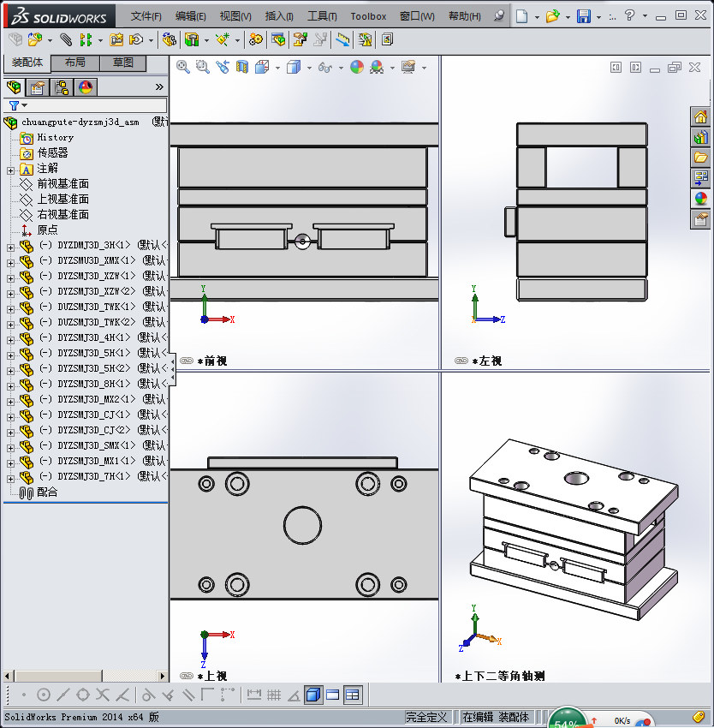
Task: Open the 编辑(E) menu
Action: tap(191, 16)
